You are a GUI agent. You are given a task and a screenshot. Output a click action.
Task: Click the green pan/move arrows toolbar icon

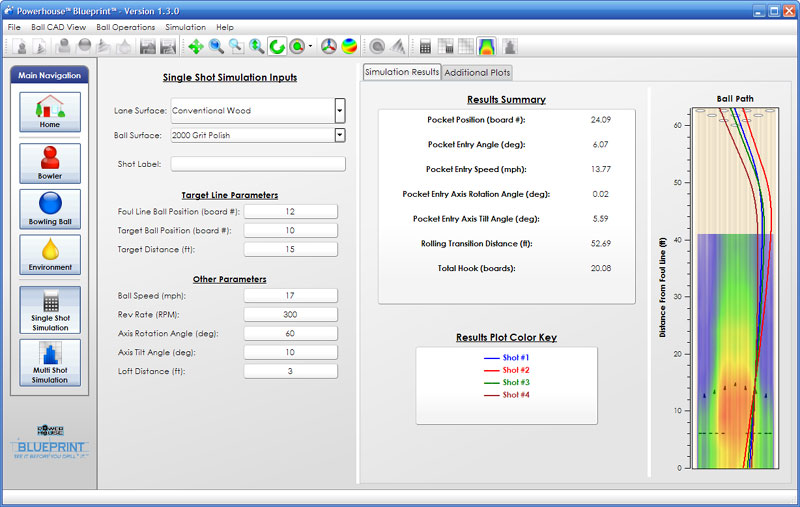(x=195, y=47)
